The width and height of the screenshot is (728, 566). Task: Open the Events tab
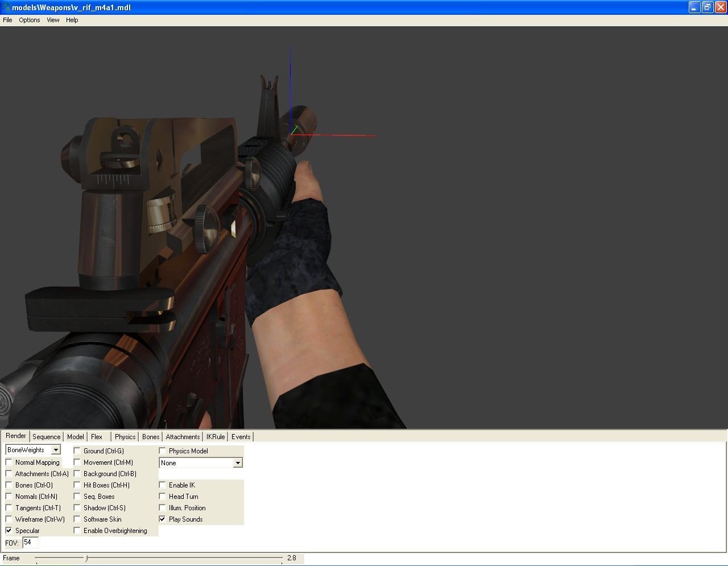tap(241, 437)
